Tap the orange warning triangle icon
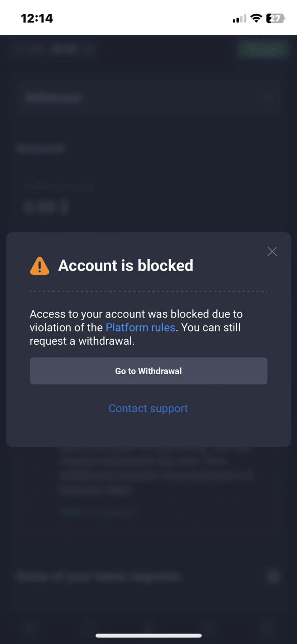 tap(39, 266)
